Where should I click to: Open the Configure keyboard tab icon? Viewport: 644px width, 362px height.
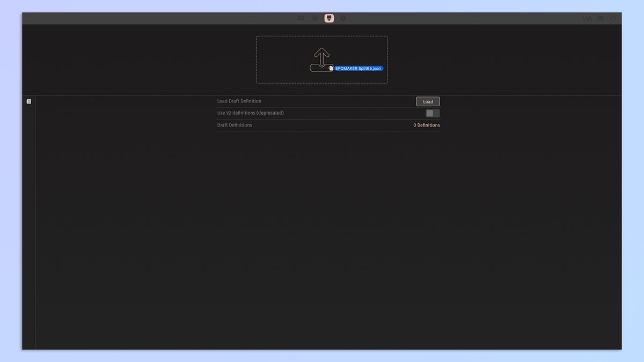coord(301,18)
